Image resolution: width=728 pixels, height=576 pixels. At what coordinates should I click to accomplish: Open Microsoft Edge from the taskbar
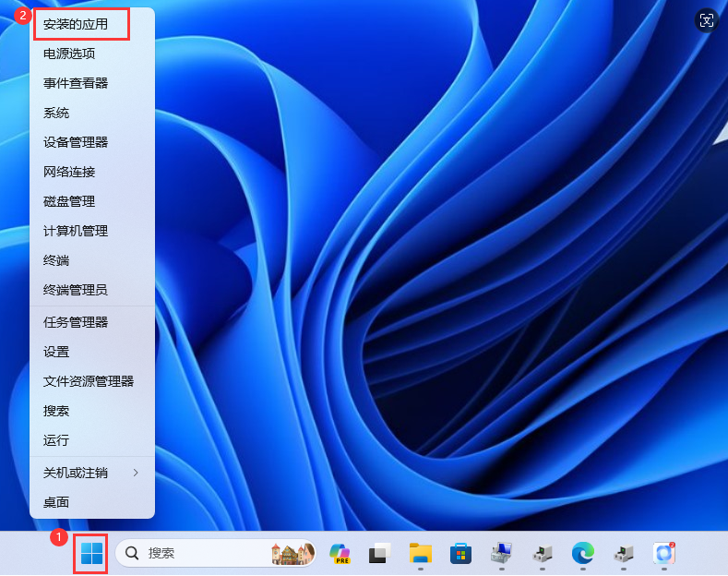pyautogui.click(x=583, y=553)
